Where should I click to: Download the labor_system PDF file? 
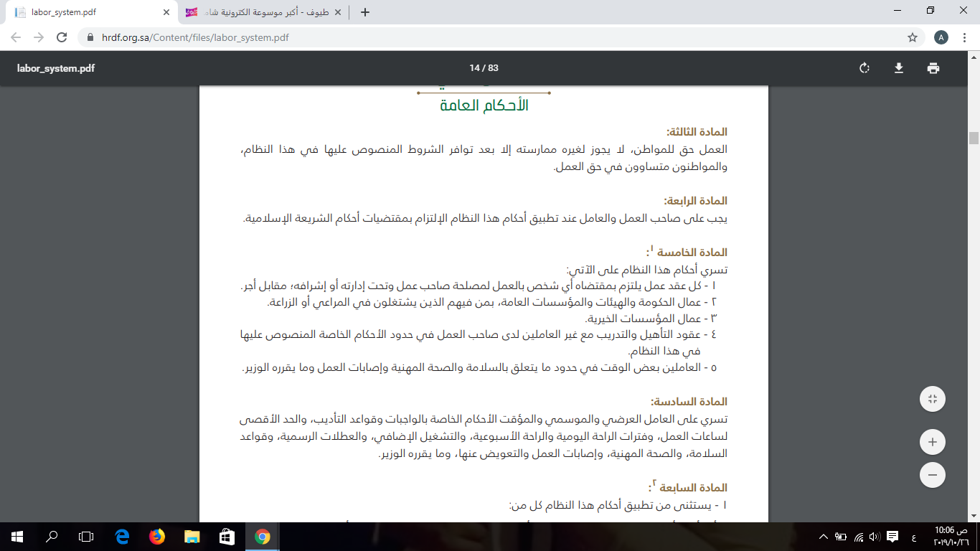tap(898, 68)
